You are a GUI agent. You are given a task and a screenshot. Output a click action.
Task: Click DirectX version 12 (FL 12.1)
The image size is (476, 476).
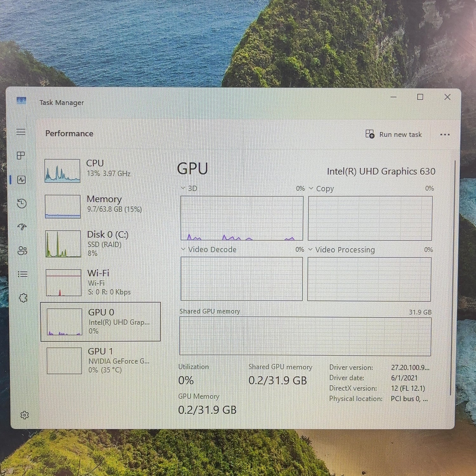pos(408,388)
